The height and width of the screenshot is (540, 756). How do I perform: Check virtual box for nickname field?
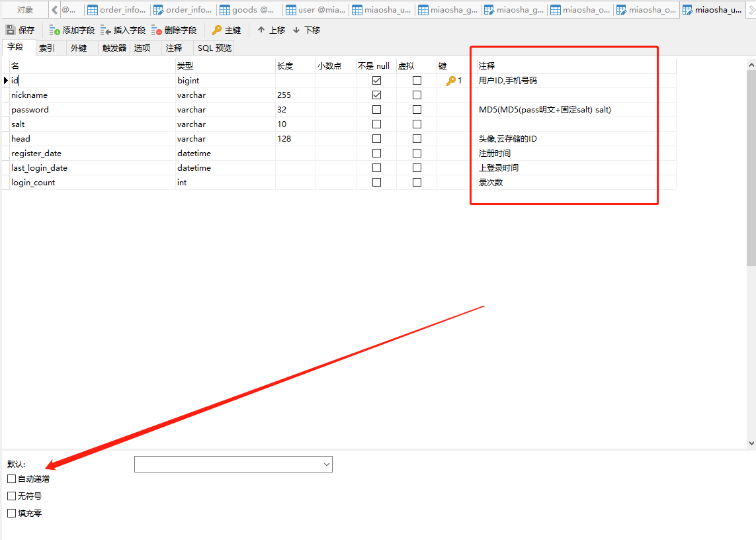(417, 95)
